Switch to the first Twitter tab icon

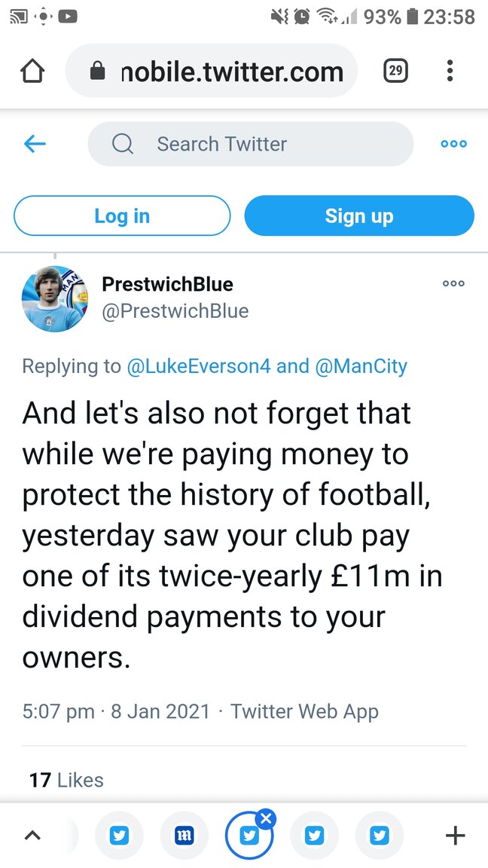coord(120,835)
